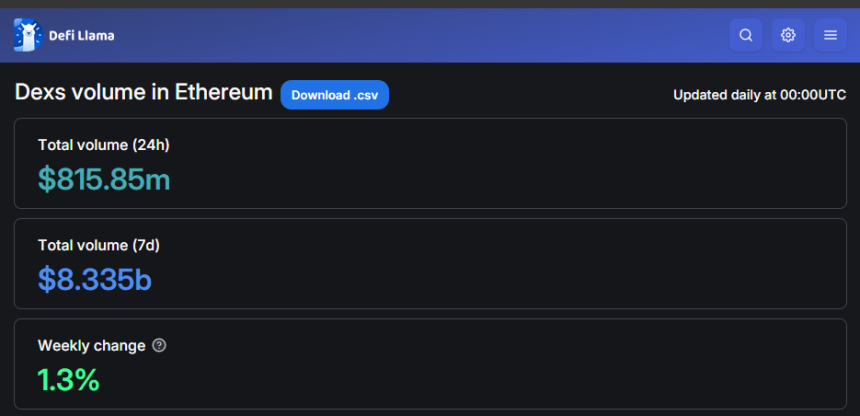Screen dimensions: 860x416
Task: Click the "Dexs volume in Ethereum" heading
Action: point(143,92)
